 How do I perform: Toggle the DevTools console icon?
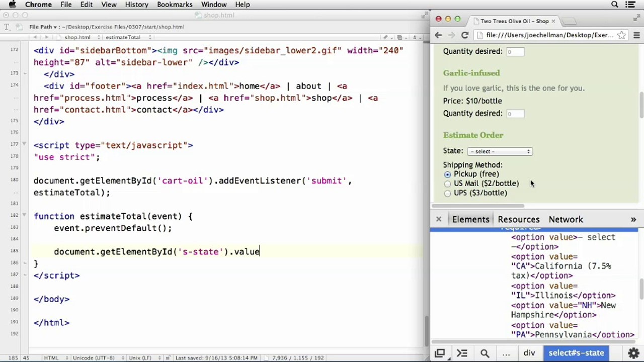(462, 353)
